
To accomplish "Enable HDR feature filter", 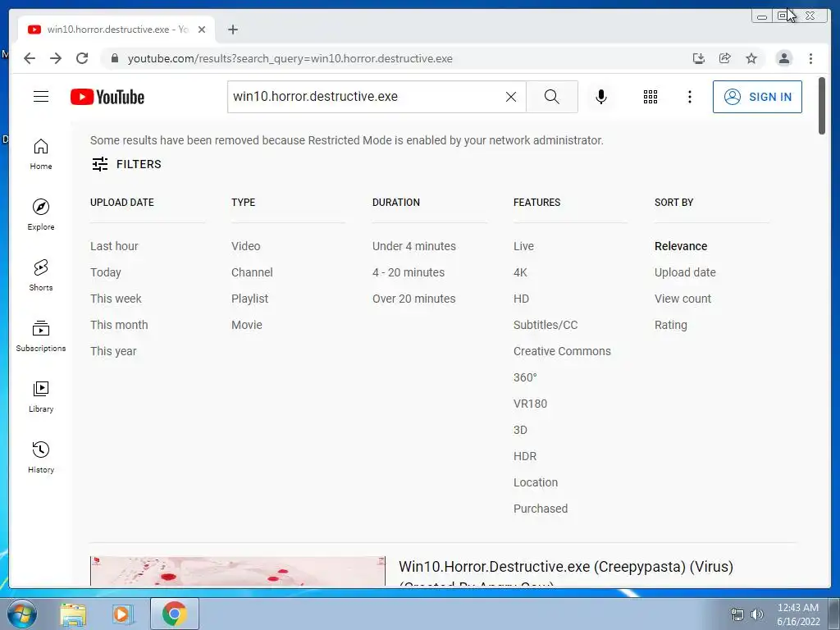I will 524,456.
